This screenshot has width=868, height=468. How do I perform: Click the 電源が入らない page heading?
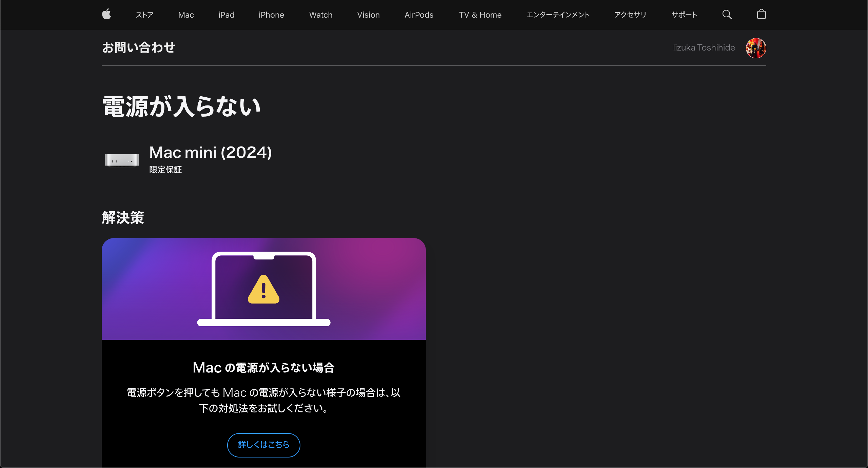[x=182, y=106]
